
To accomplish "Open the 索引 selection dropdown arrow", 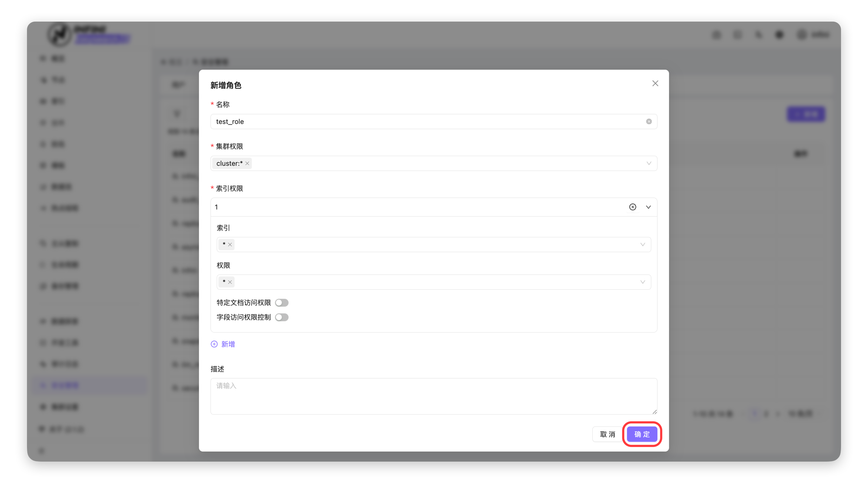I will coord(642,245).
